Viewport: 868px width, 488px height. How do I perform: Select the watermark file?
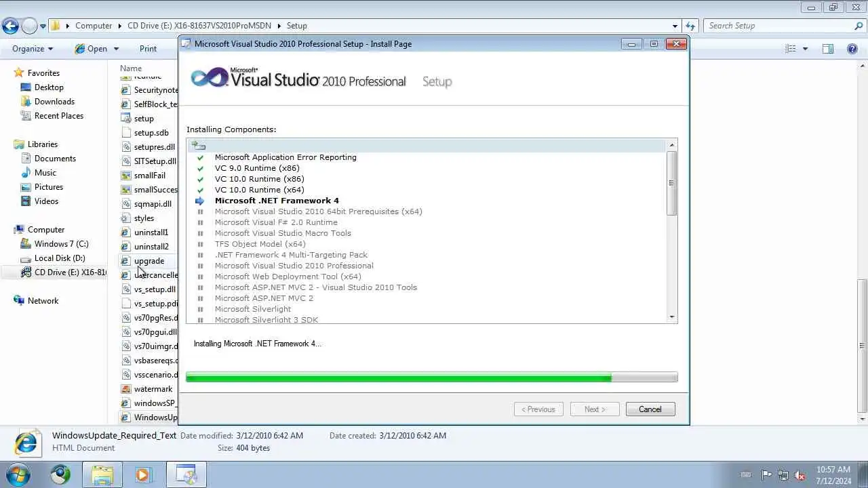153,388
